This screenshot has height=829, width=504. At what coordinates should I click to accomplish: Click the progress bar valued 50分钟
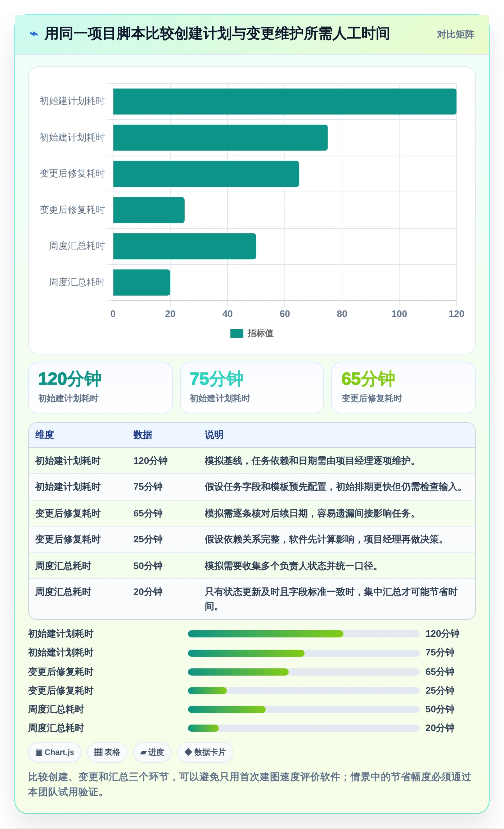pyautogui.click(x=304, y=709)
